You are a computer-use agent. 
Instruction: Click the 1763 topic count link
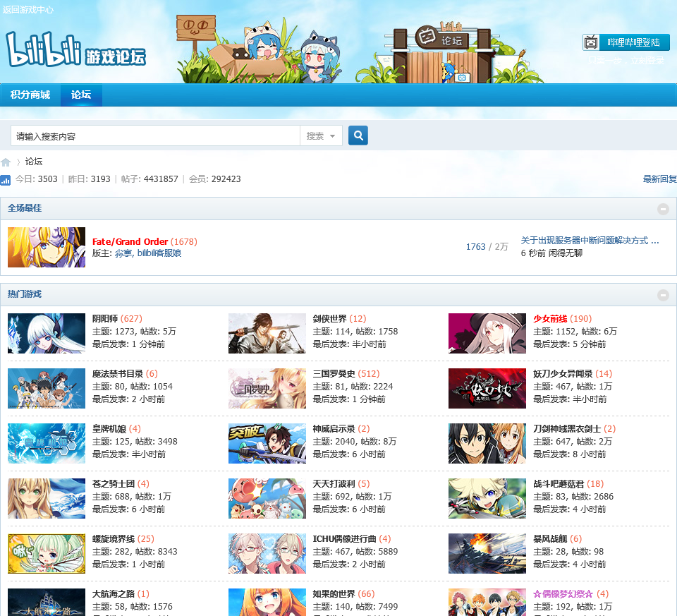point(475,247)
